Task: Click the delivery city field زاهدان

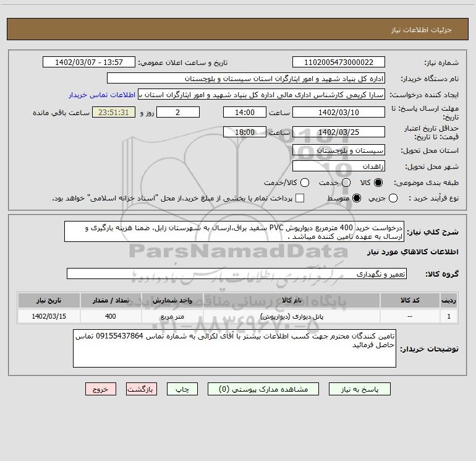Action: (x=339, y=166)
